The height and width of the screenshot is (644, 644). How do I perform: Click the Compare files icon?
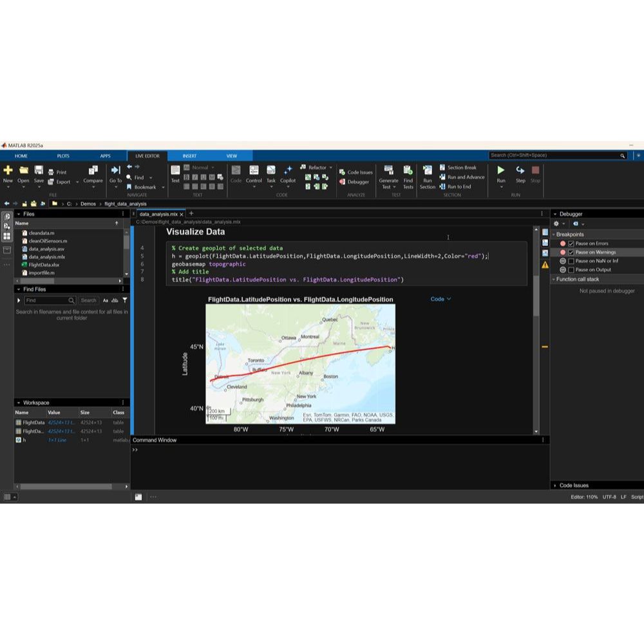[x=93, y=170]
